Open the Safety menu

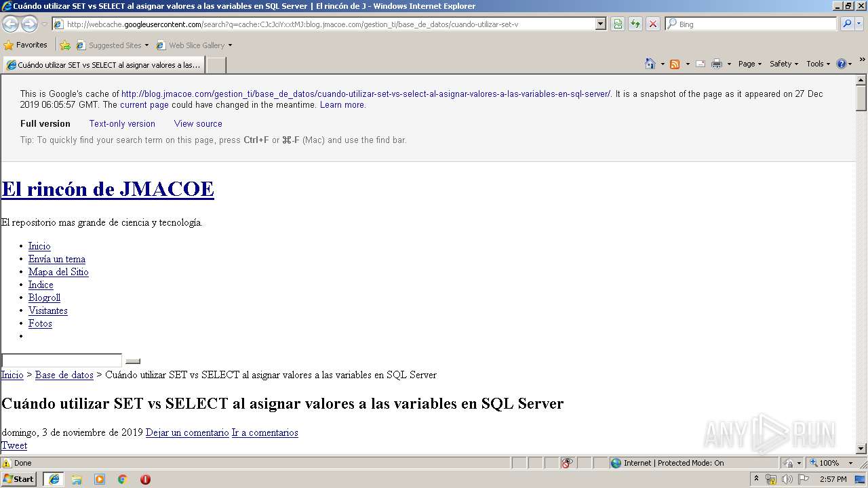coord(783,64)
